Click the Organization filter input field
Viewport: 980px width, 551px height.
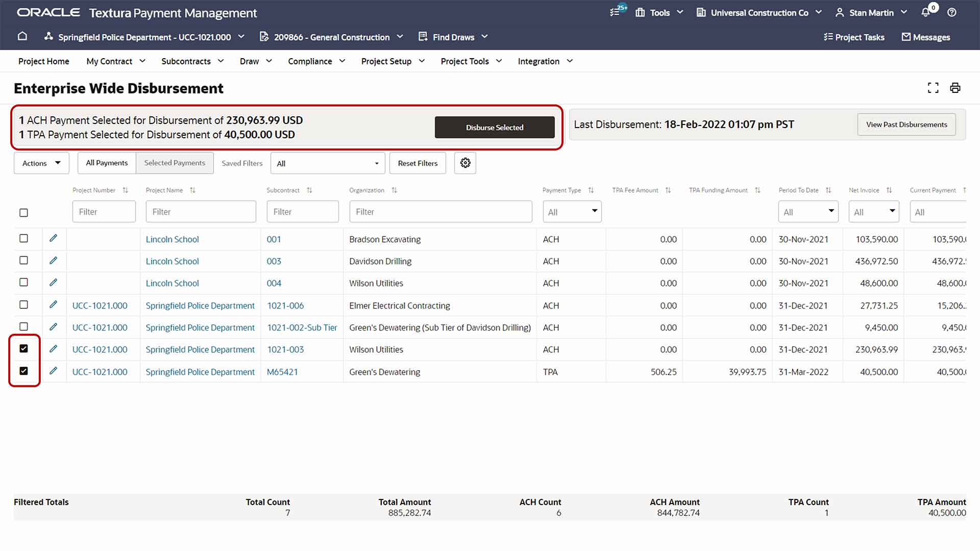(440, 212)
